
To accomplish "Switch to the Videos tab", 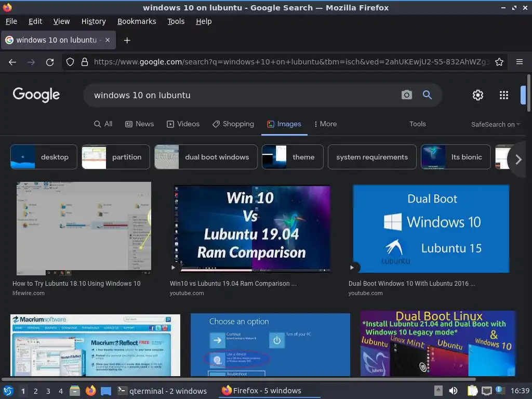I will pos(183,124).
